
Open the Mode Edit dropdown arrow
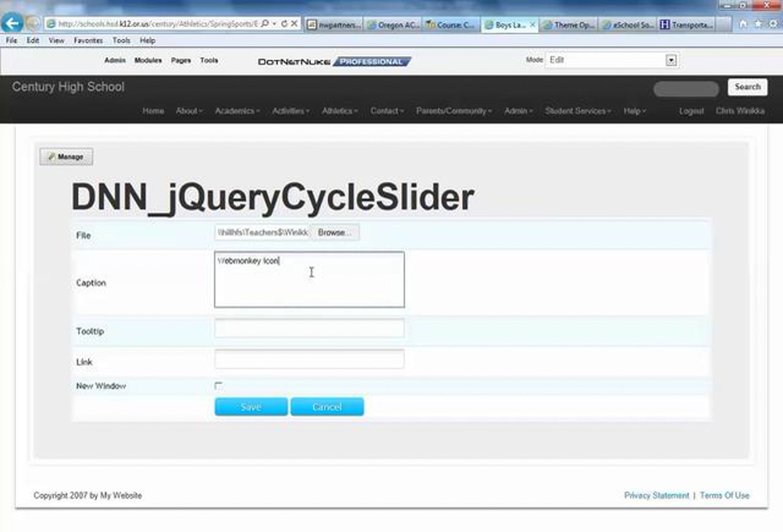671,60
